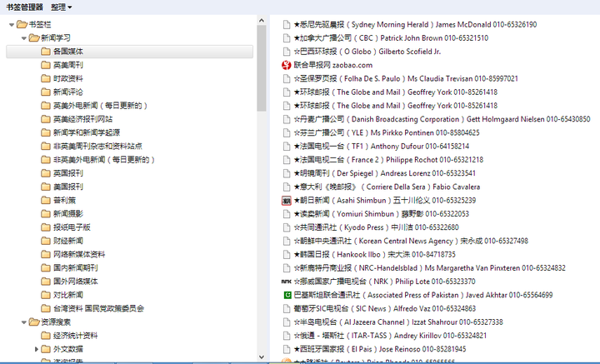Click the page icon beside Der Spiegel bookmark

click(286, 173)
